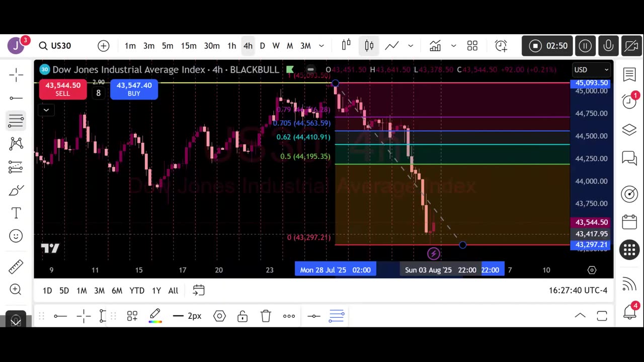The width and height of the screenshot is (644, 362).
Task: Activate the zoom in tool
Action: pos(16,289)
